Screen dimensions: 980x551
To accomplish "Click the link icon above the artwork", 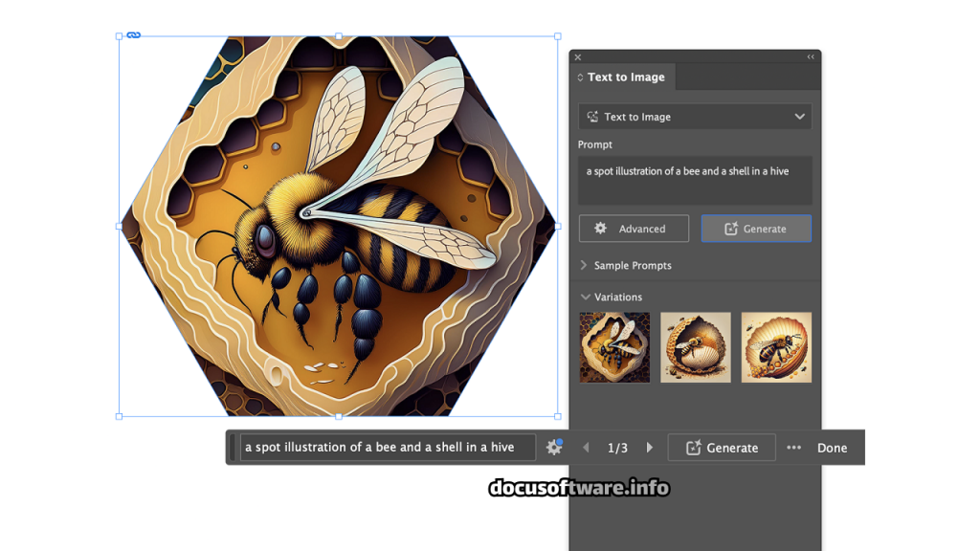I will pos(134,35).
